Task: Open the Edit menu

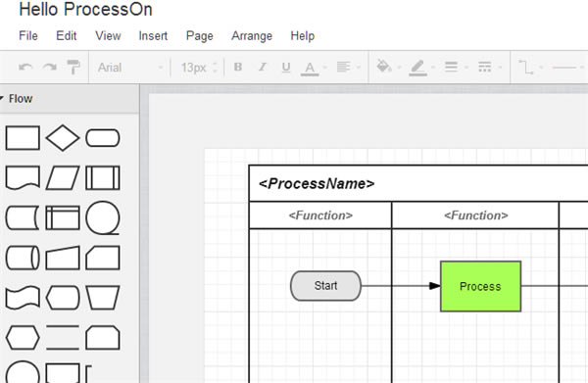Action: tap(67, 36)
